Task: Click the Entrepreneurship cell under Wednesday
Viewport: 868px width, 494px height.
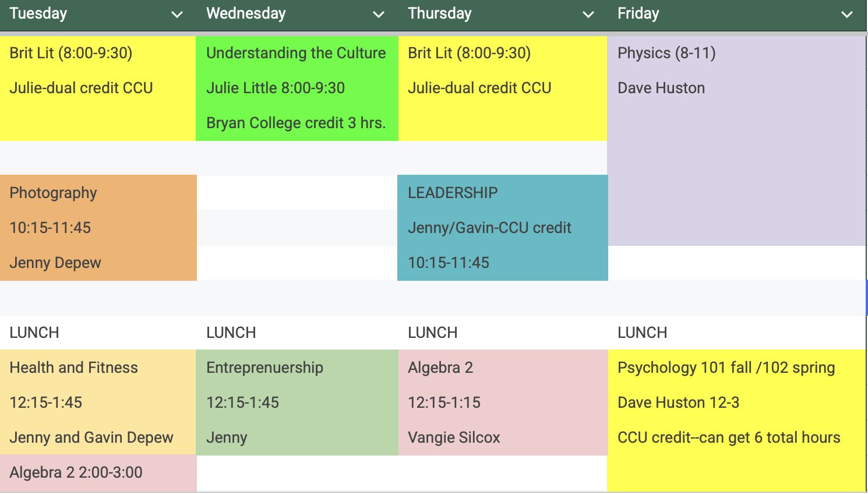Action: (297, 368)
